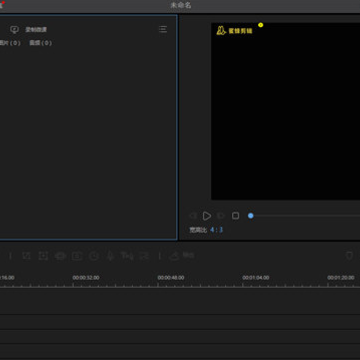This screenshot has width=360, height=360.
Task: Open the clock-shaped duration setting icon
Action: click(x=94, y=256)
